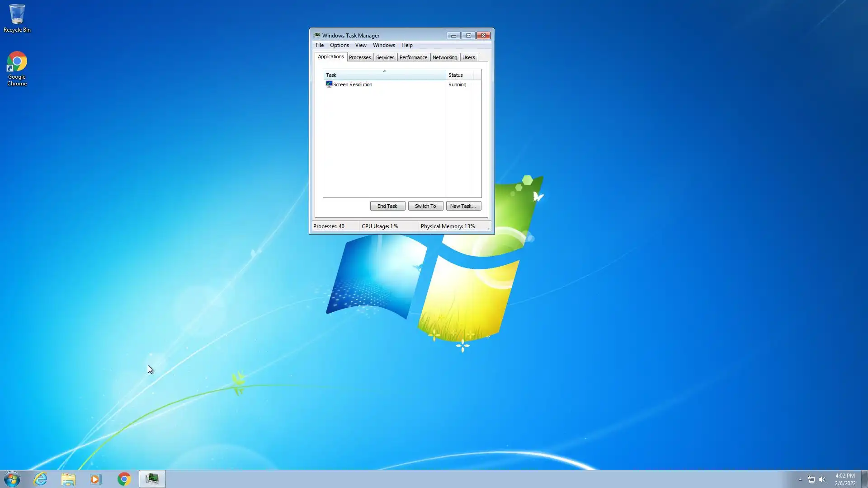
Task: Show hidden system tray icons arrow
Action: click(x=800, y=479)
